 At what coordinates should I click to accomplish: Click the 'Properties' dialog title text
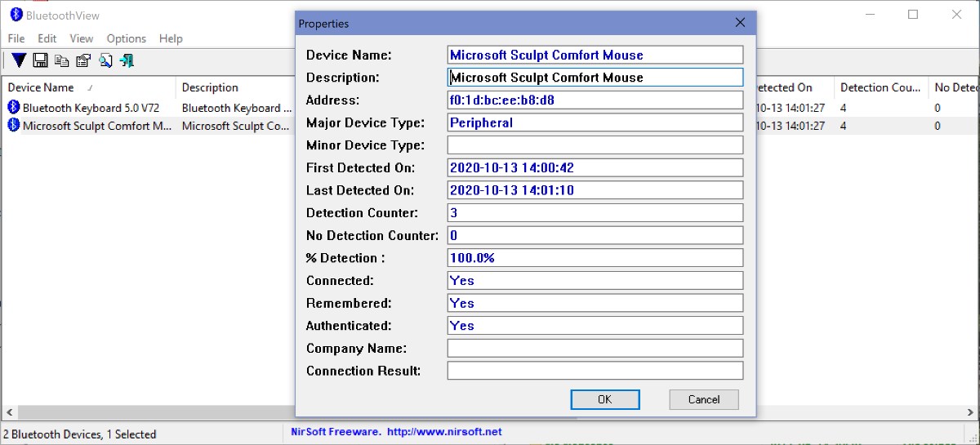tap(323, 24)
